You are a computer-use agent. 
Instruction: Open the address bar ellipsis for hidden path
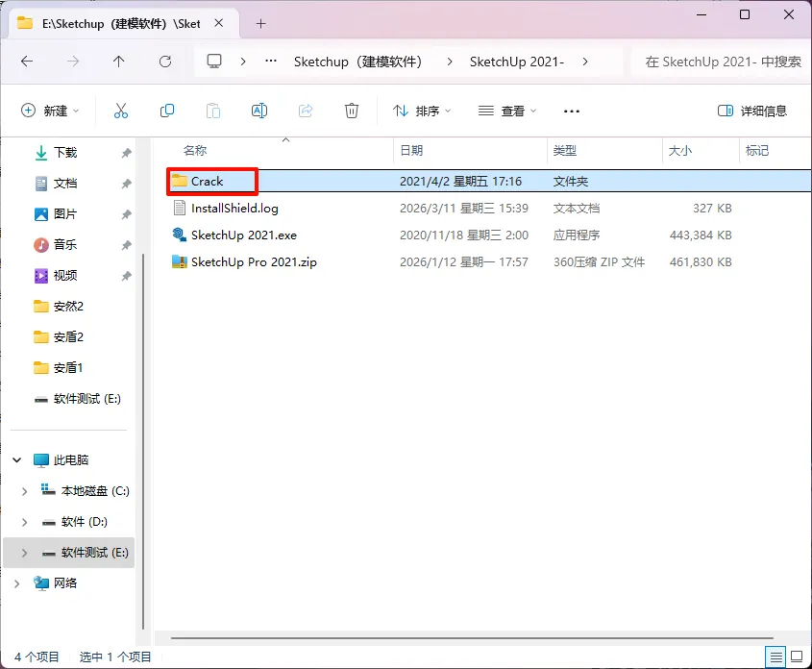(x=270, y=62)
